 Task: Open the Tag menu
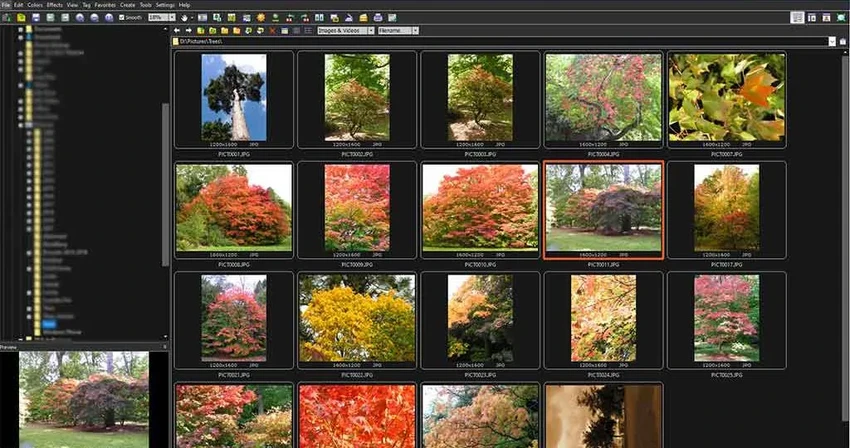86,5
